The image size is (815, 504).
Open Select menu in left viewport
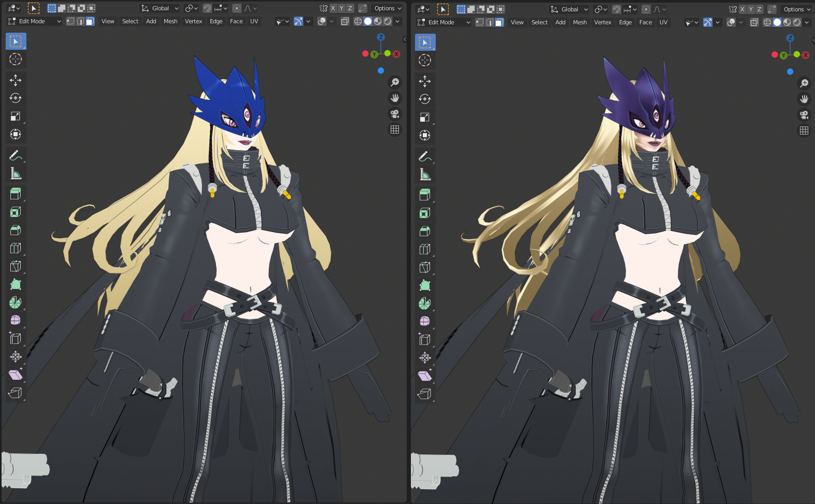tap(130, 21)
